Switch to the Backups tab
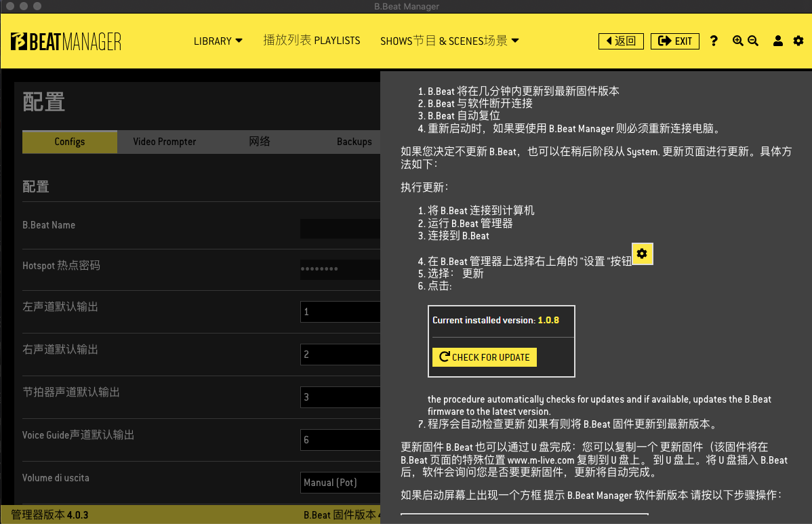Viewport: 812px width, 524px height. 354,142
